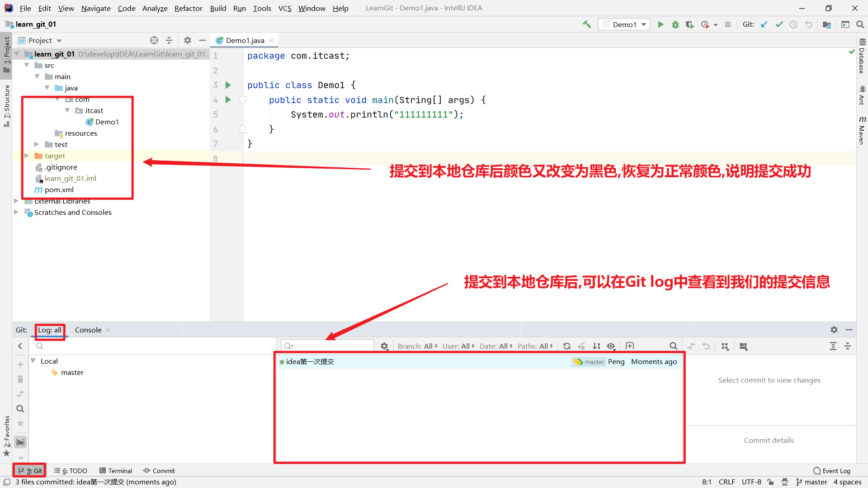Hide the Project panel with minus icon

pos(203,40)
